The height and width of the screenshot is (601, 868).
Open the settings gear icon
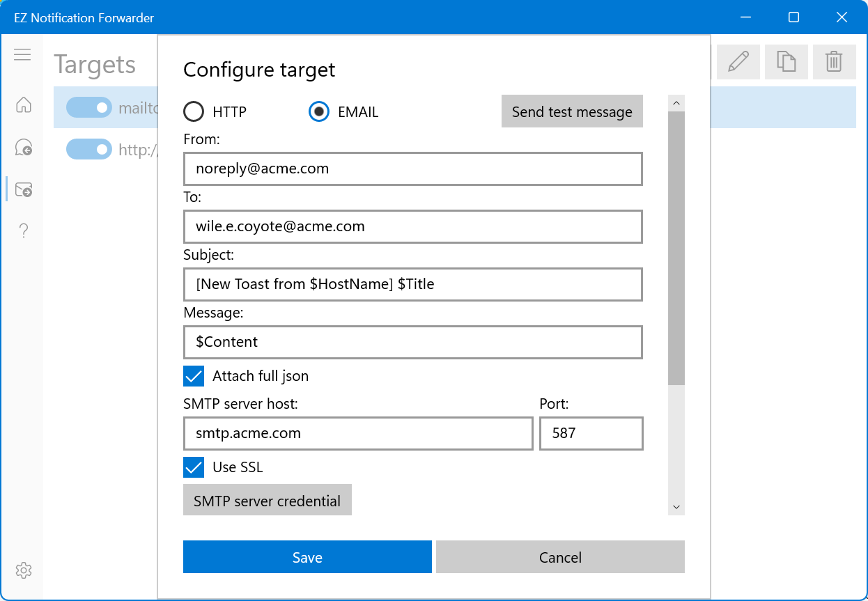coord(24,570)
